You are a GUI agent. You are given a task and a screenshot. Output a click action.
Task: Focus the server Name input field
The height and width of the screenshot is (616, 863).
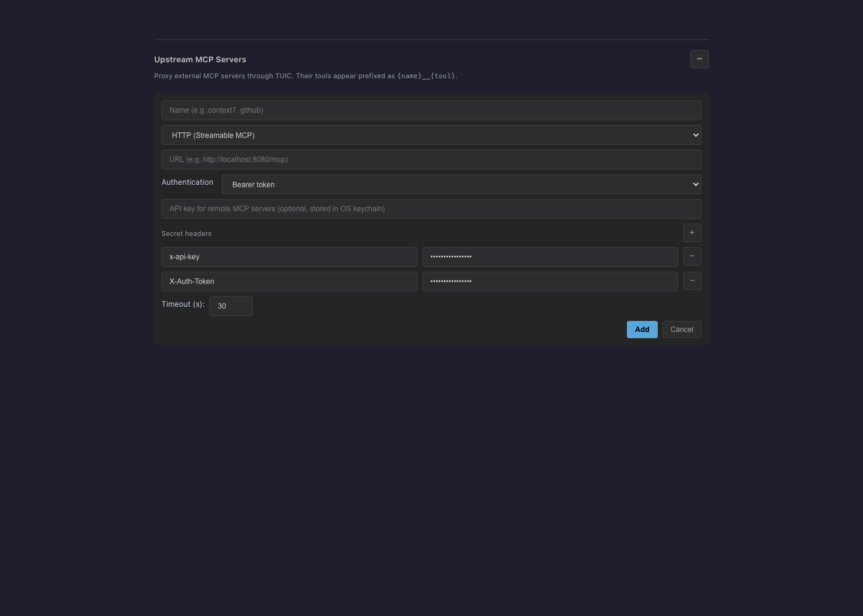pyautogui.click(x=431, y=110)
